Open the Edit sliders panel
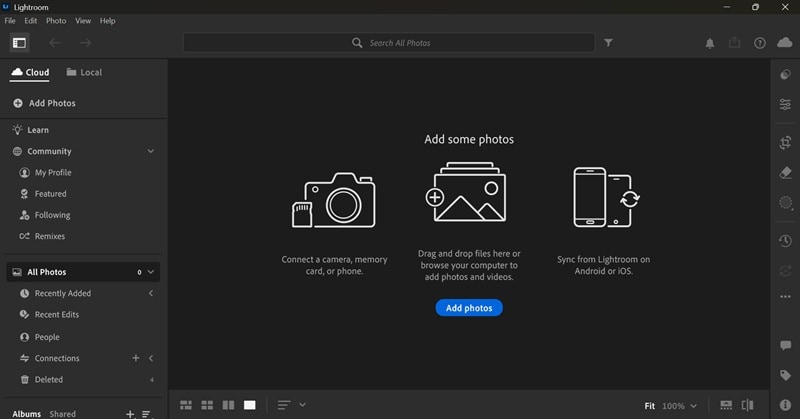The width and height of the screenshot is (800, 419). tap(786, 105)
